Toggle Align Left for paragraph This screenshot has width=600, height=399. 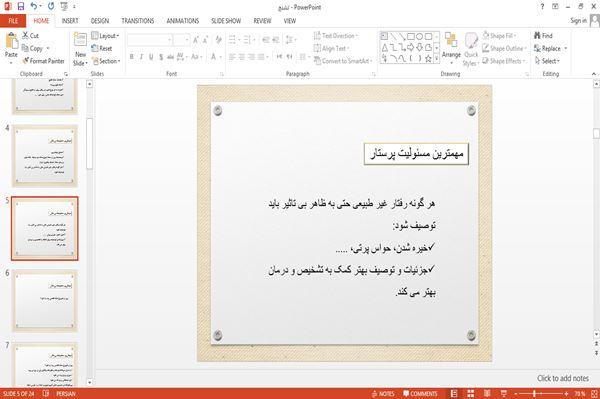232,57
